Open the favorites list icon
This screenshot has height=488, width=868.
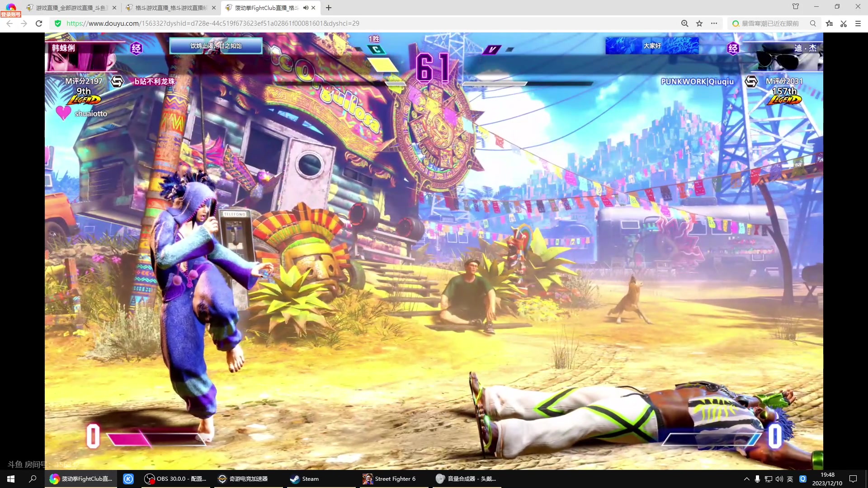pyautogui.click(x=829, y=23)
